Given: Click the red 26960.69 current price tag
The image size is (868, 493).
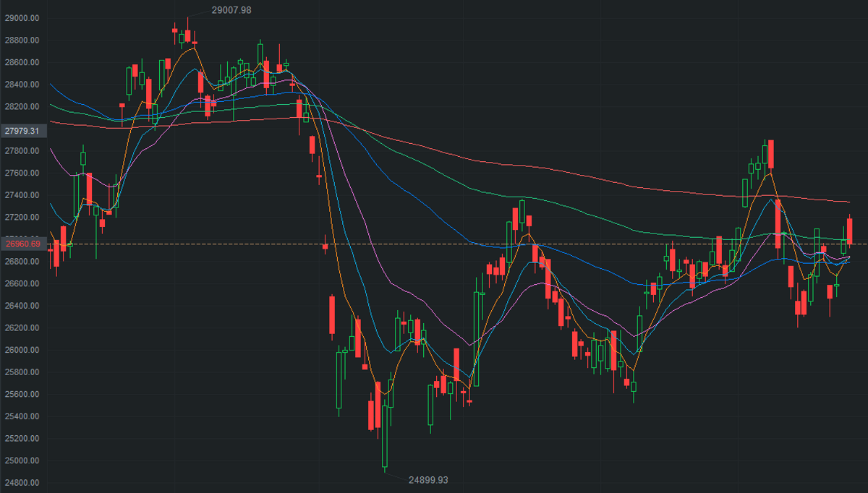Looking at the screenshot, I should coord(24,244).
